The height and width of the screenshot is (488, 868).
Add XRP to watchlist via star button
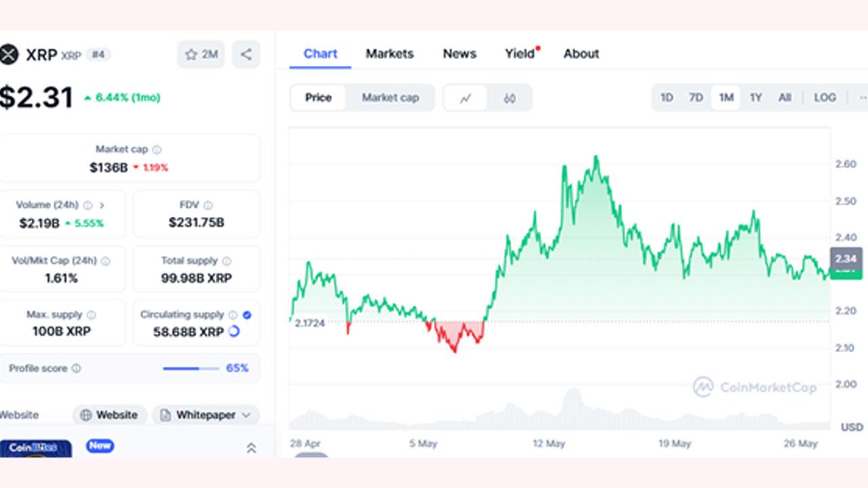click(x=201, y=55)
